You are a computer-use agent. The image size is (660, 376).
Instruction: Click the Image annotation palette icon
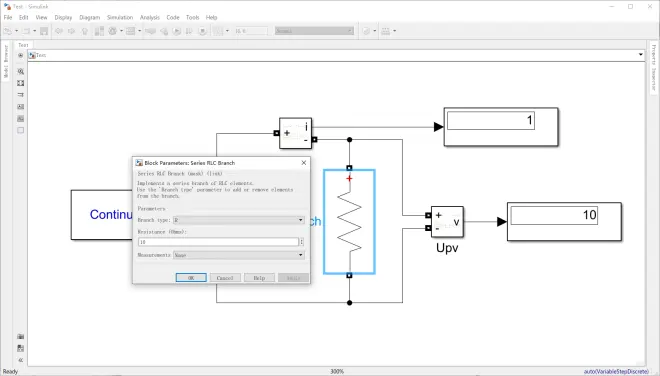[x=21, y=118]
